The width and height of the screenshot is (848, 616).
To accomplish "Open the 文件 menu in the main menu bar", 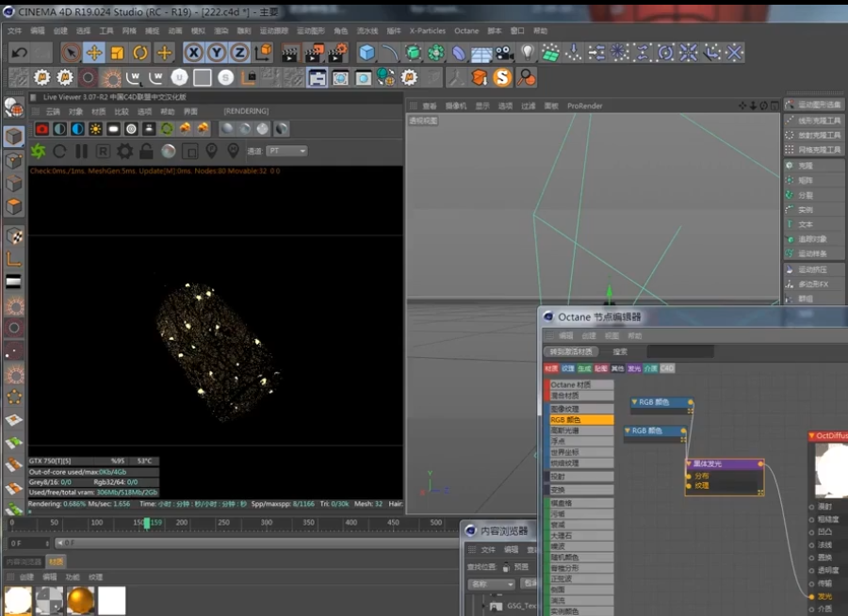I will (x=14, y=31).
